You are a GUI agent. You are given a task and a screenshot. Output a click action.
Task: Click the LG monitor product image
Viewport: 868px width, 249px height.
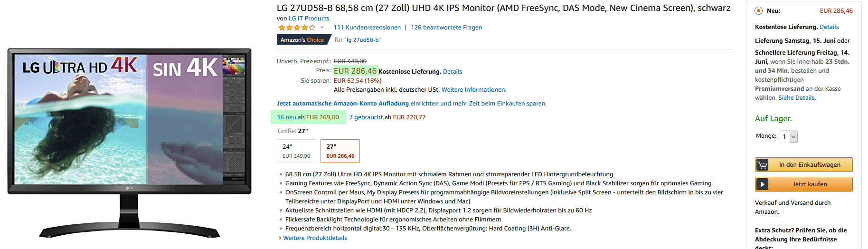tap(129, 143)
